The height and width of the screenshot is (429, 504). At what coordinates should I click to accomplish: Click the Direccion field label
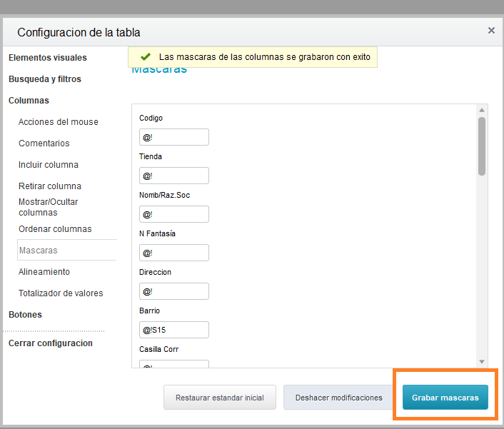(155, 272)
